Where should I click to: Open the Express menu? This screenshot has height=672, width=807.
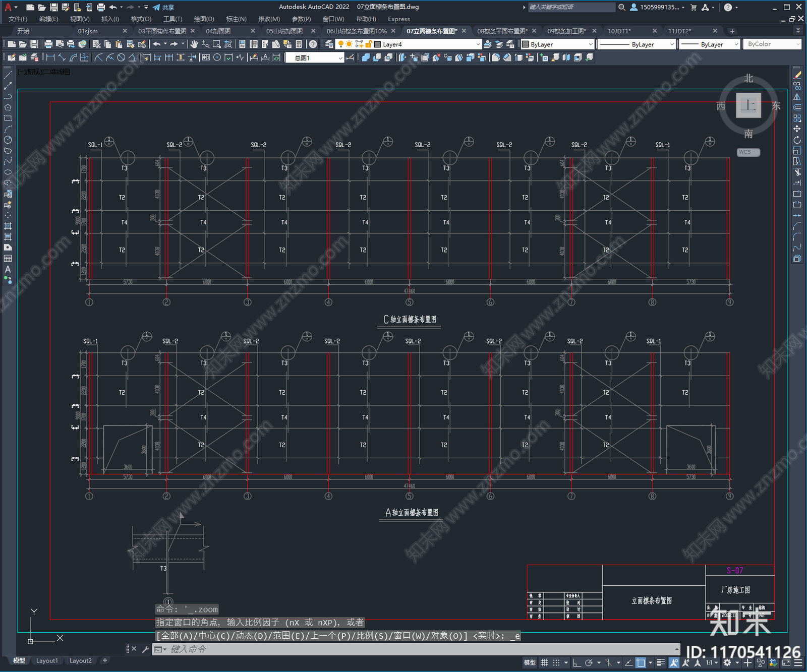(x=399, y=19)
